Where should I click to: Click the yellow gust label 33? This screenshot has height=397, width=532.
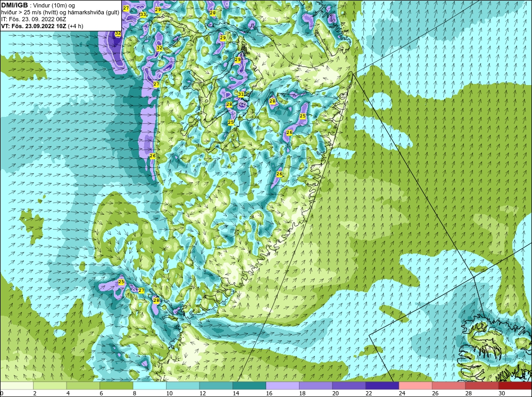point(143,14)
